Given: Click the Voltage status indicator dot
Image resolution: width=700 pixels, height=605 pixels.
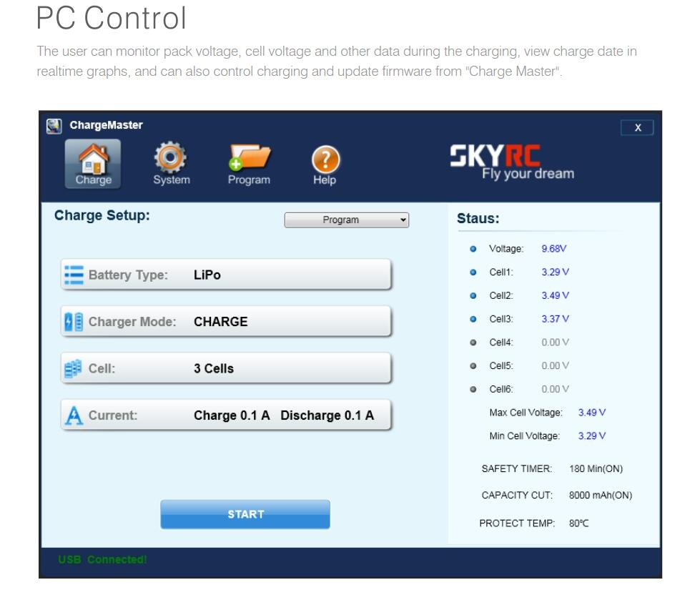Looking at the screenshot, I should coord(473,249).
